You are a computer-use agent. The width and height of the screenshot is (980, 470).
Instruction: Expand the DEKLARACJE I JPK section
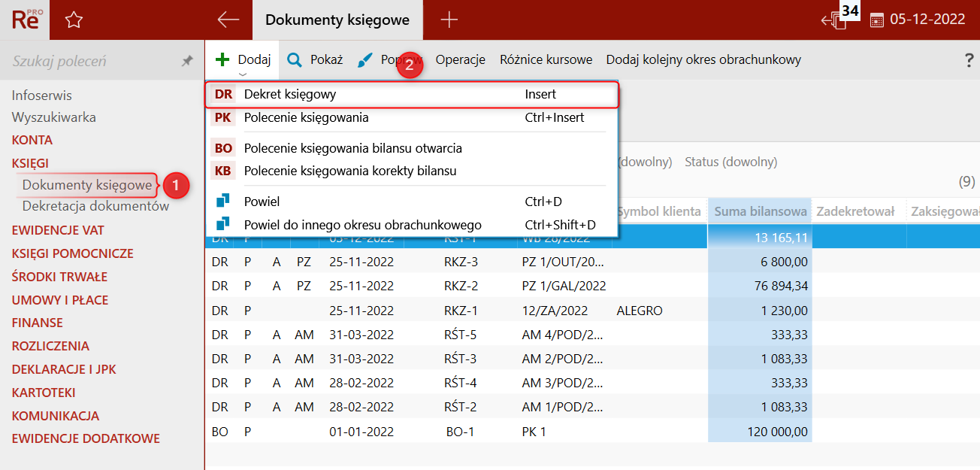click(64, 369)
